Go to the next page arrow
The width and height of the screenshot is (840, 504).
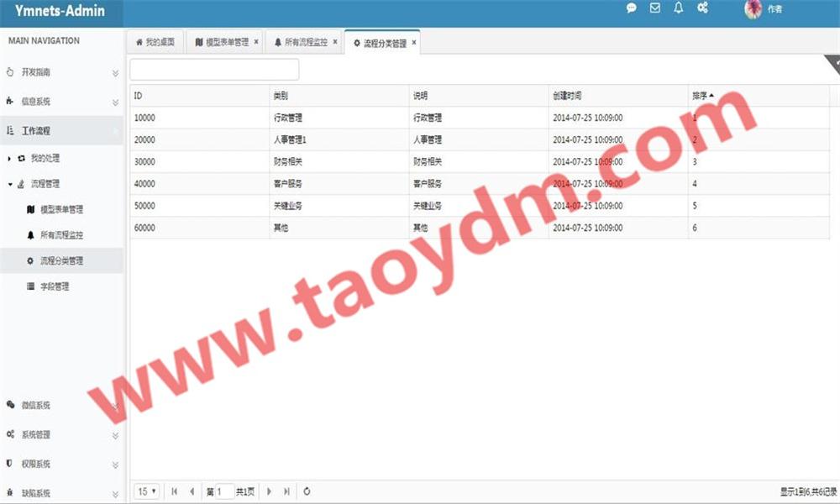[x=269, y=491]
